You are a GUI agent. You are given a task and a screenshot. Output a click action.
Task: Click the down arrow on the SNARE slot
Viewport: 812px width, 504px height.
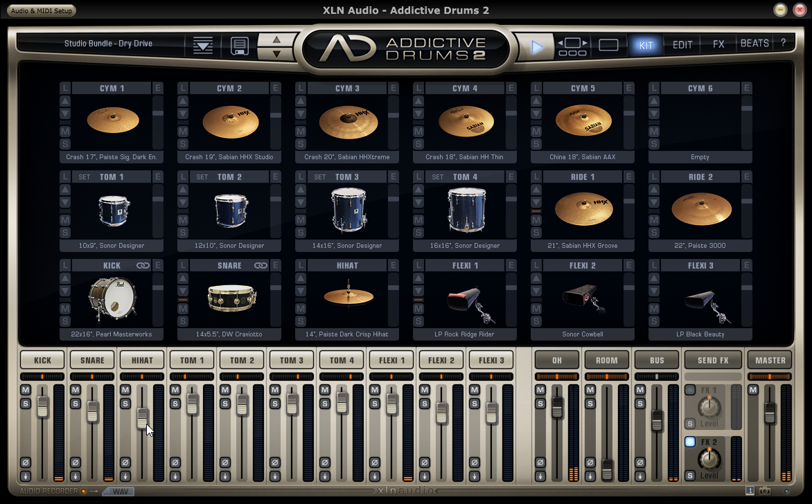(x=183, y=291)
